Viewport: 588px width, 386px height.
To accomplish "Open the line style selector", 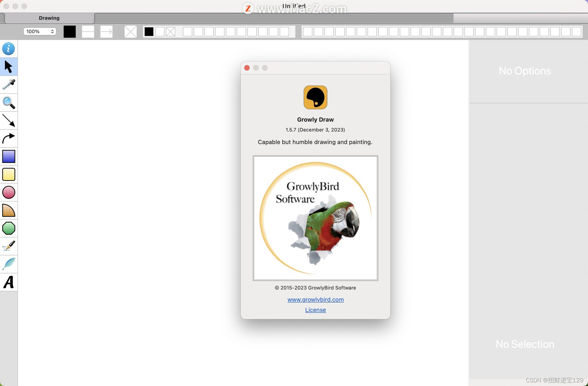I will [88, 32].
